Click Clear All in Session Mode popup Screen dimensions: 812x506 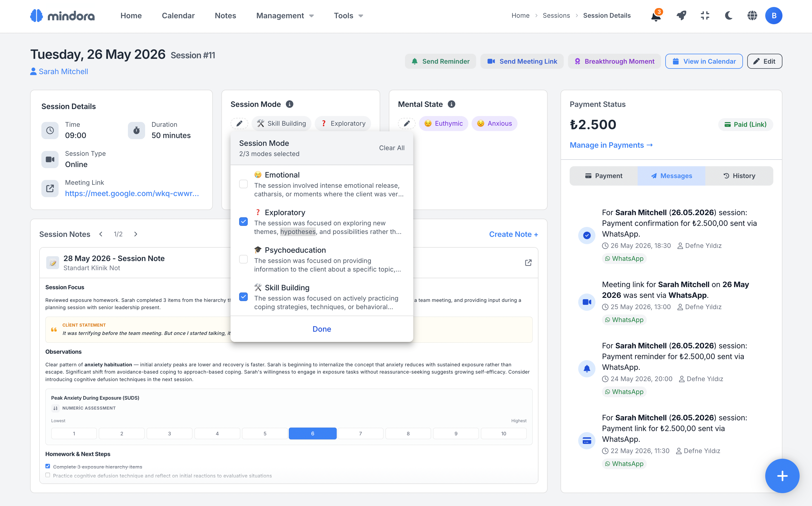(391, 148)
